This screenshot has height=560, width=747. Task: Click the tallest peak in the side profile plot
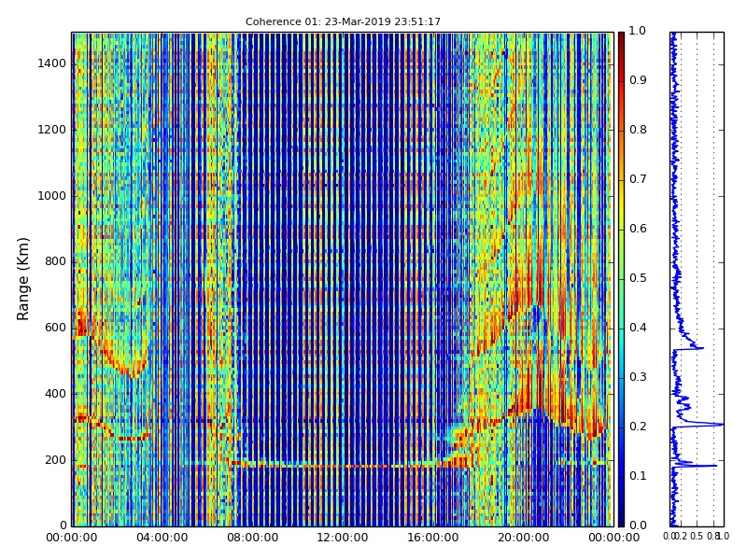click(720, 424)
